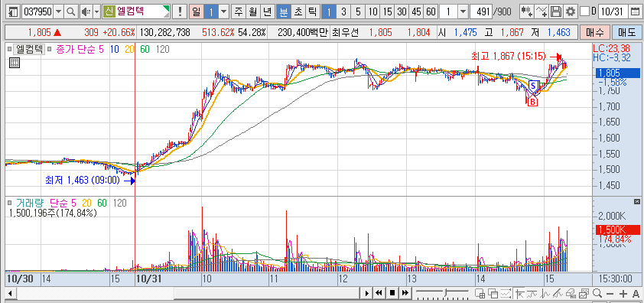Click the rewind double-arrow button
Image resolution: width=644 pixels, height=303 pixels.
click(x=379, y=293)
